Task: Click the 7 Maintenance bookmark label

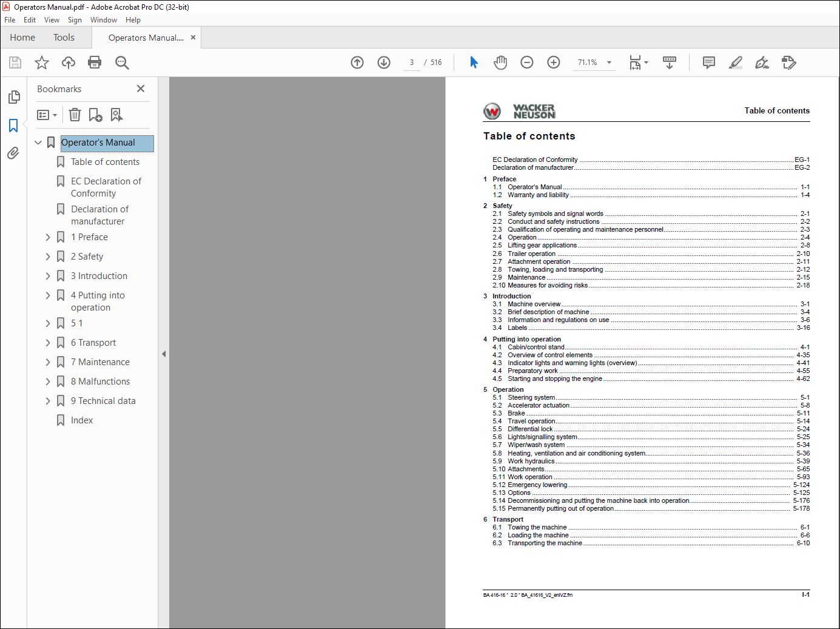Action: tap(100, 362)
